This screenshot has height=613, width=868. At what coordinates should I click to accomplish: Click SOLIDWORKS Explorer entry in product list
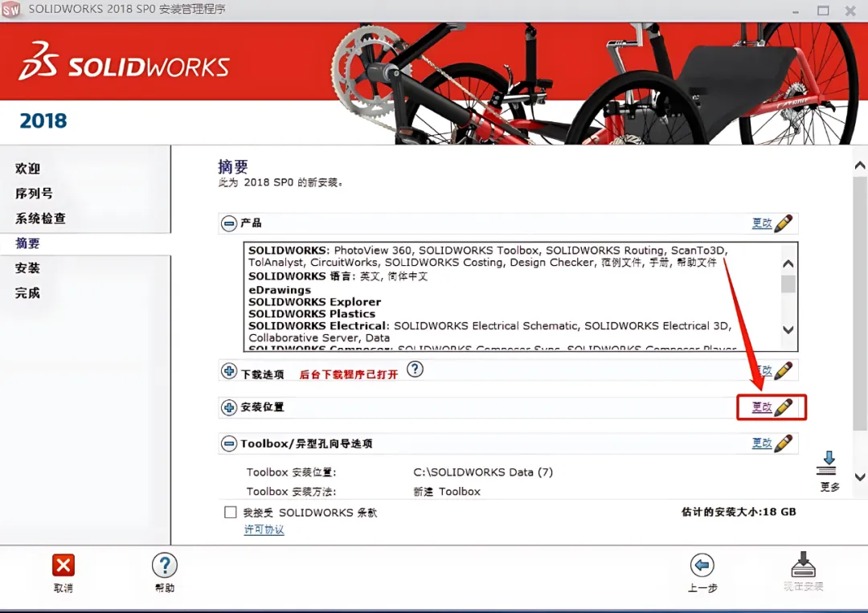[314, 302]
